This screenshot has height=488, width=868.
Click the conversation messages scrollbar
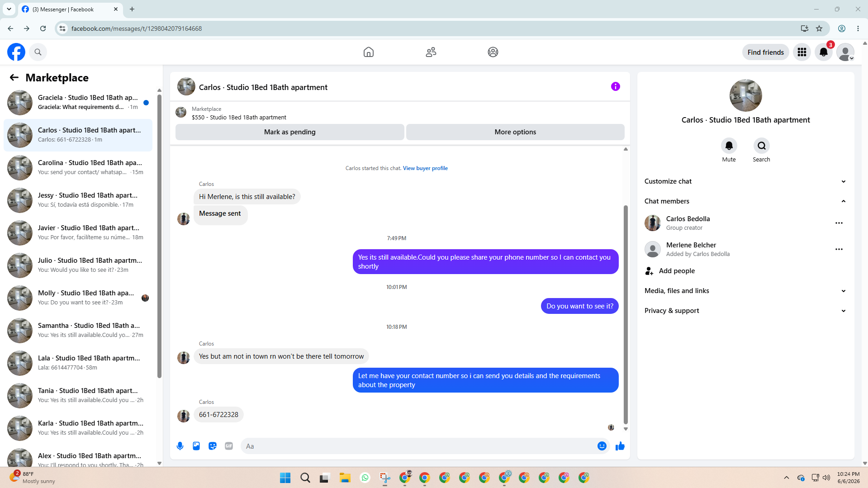(x=626, y=314)
